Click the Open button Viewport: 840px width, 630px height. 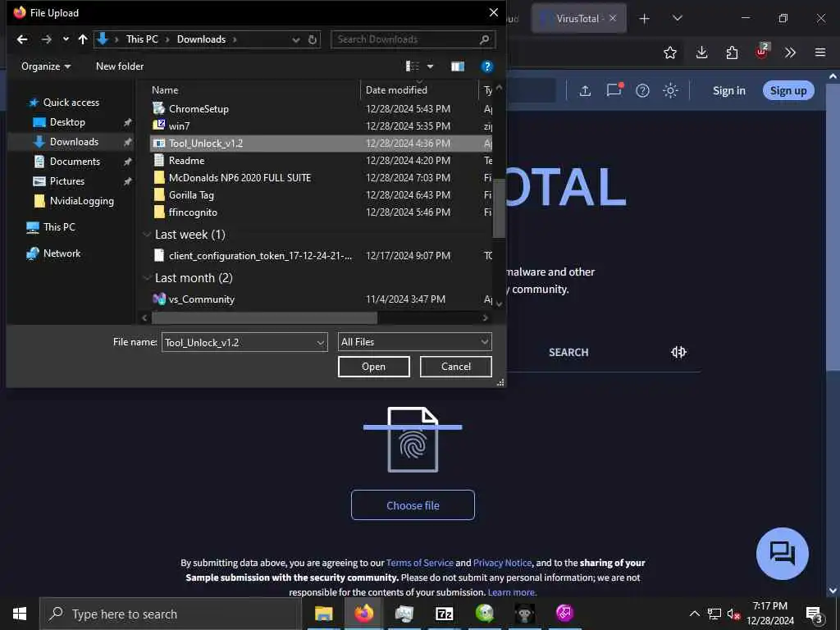373,367
